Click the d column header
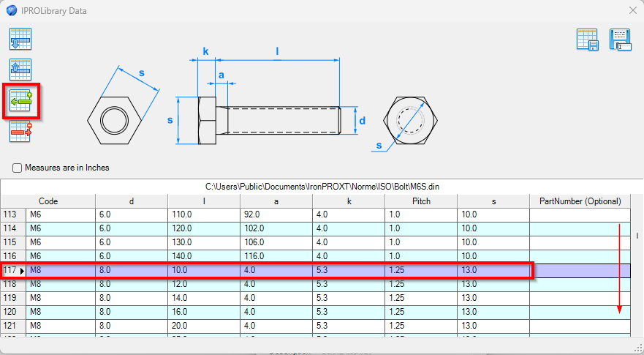The image size is (644, 355). tap(132, 201)
